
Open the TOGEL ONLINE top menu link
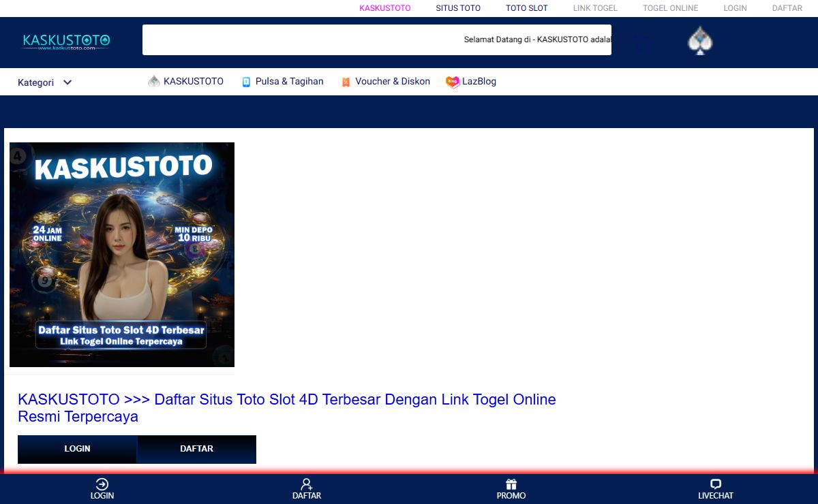pos(670,8)
